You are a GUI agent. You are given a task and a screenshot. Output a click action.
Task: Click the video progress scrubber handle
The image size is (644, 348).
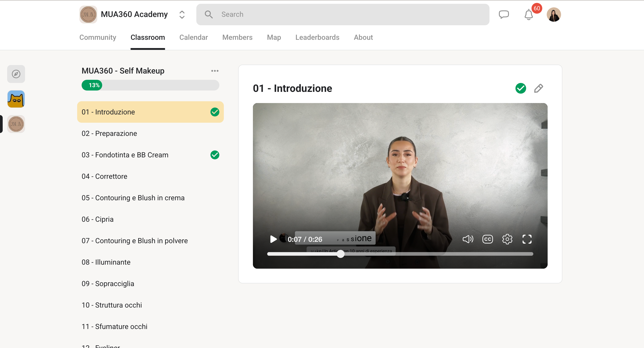point(341,254)
